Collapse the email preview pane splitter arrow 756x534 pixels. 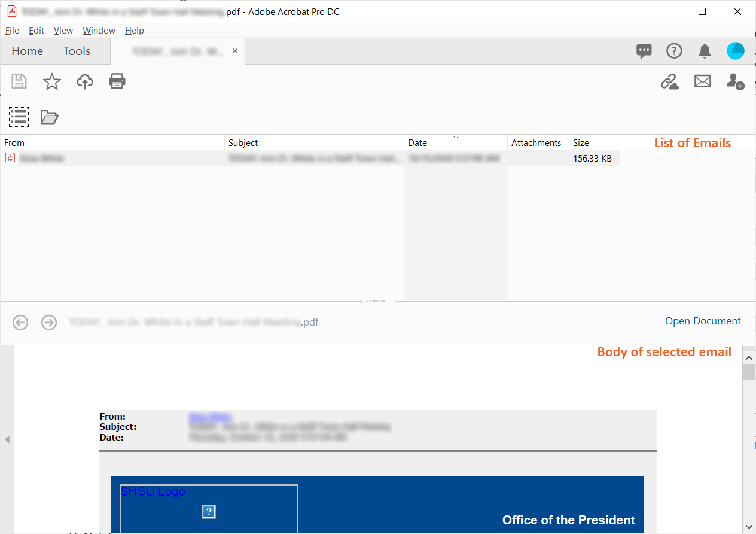(x=375, y=301)
